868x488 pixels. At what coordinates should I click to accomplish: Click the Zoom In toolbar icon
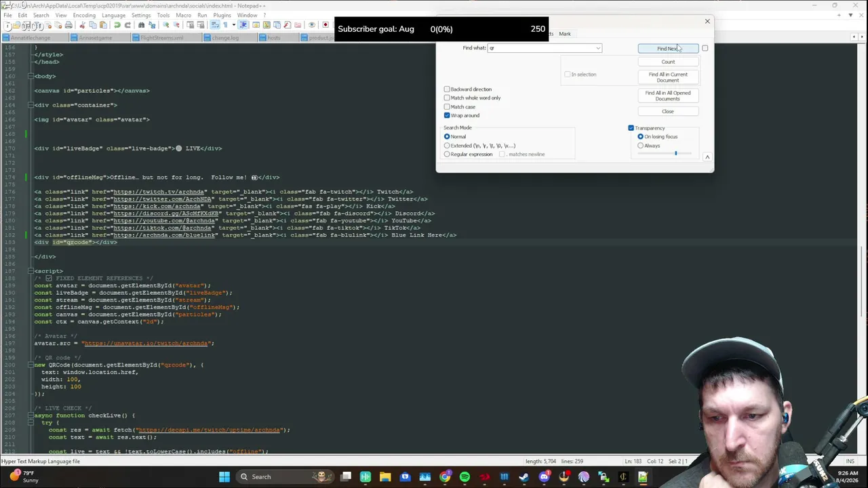pos(165,25)
